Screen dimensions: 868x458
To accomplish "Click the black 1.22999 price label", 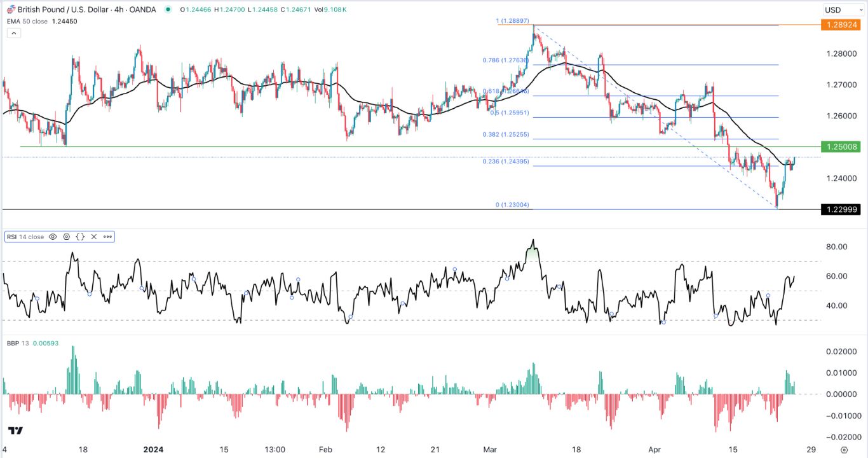I will 841,208.
